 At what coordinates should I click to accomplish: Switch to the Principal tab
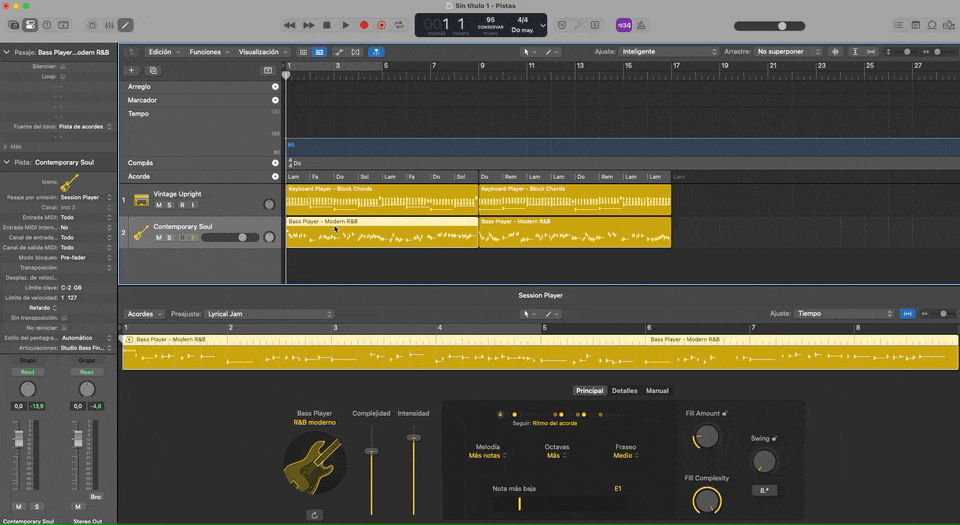tap(590, 390)
